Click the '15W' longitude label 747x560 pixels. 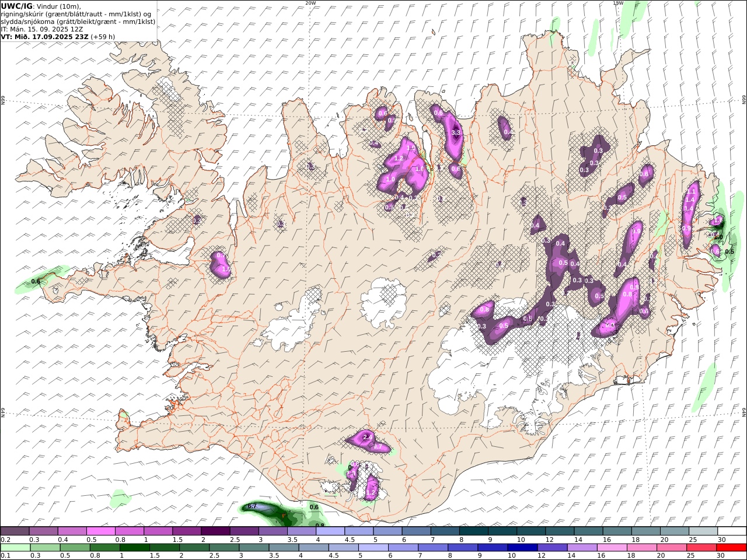click(618, 3)
